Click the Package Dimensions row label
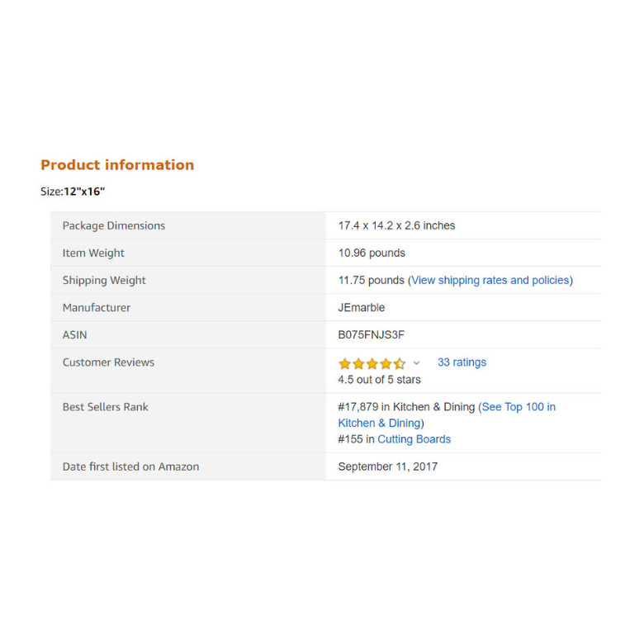The width and height of the screenshot is (644, 644). [x=114, y=225]
